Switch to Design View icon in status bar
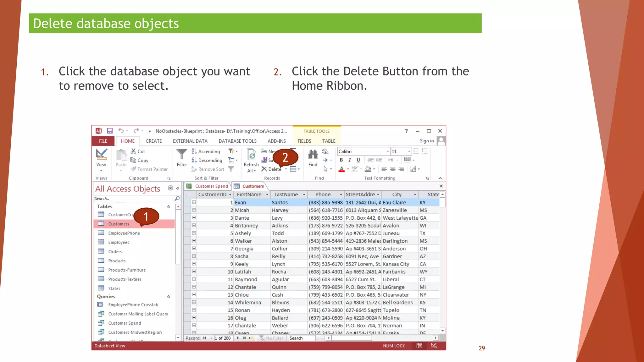Screen dimensions: 644x362 pos(434,346)
